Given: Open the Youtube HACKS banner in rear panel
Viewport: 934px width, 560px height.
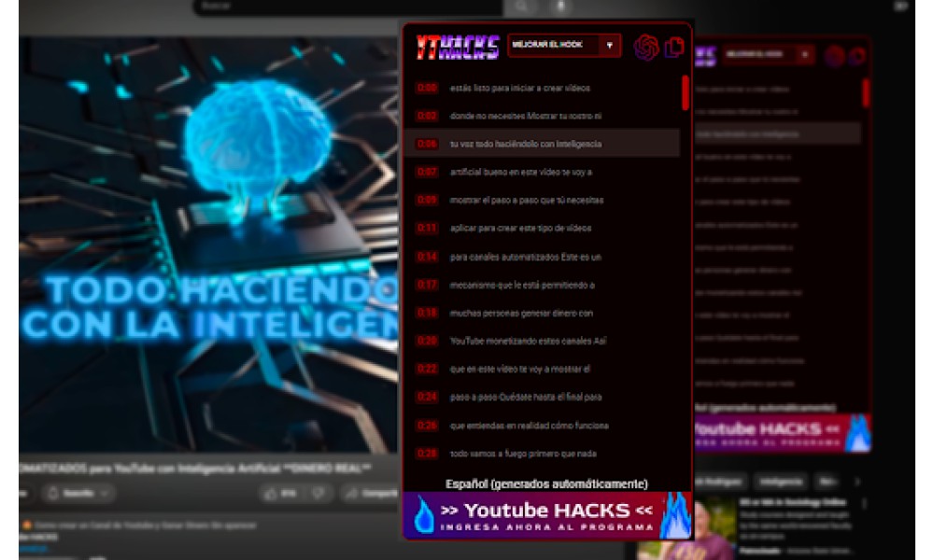Looking at the screenshot, I should pyautogui.click(x=783, y=434).
